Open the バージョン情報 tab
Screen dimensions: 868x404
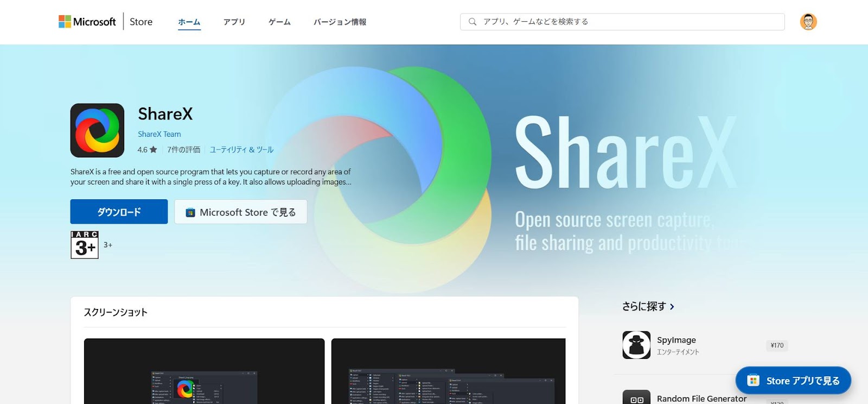(x=340, y=22)
